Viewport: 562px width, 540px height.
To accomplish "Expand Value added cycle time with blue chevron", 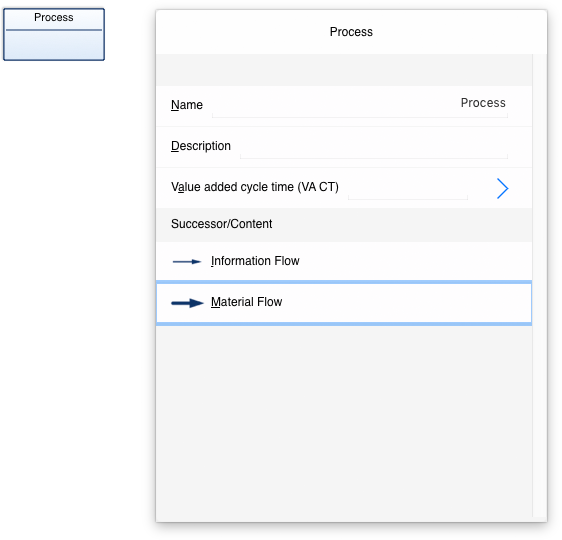I will tap(503, 188).
